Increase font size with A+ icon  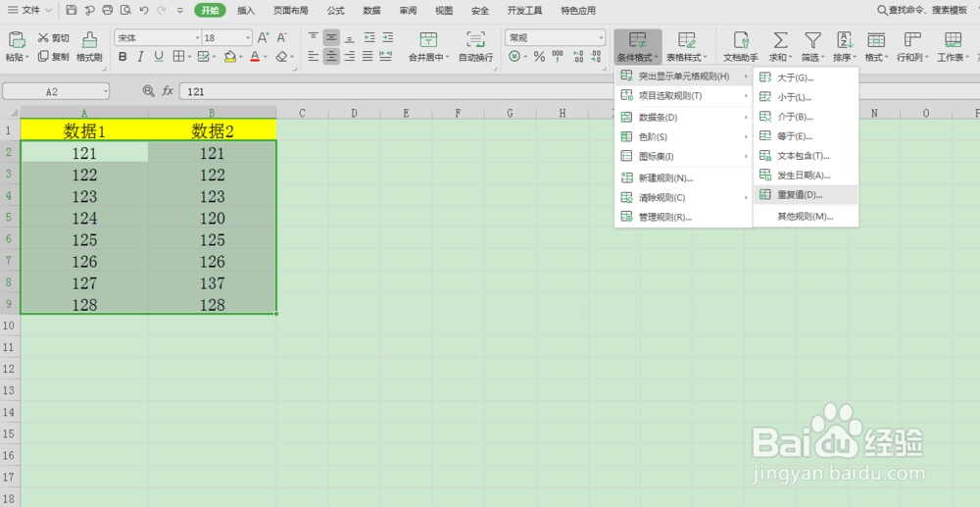point(264,38)
